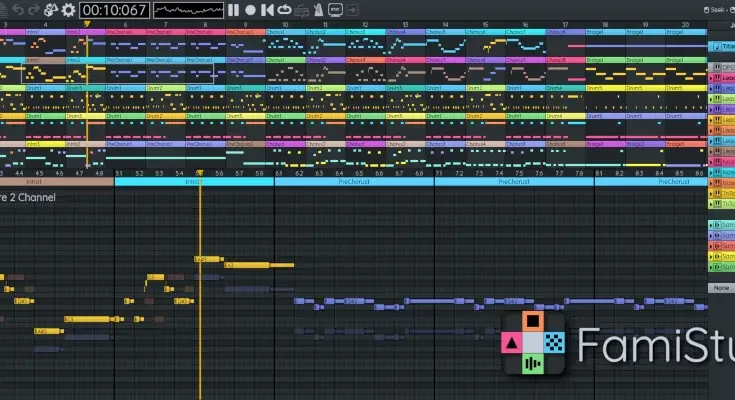Expand the DPCM instrument entry

pyautogui.click(x=715, y=68)
